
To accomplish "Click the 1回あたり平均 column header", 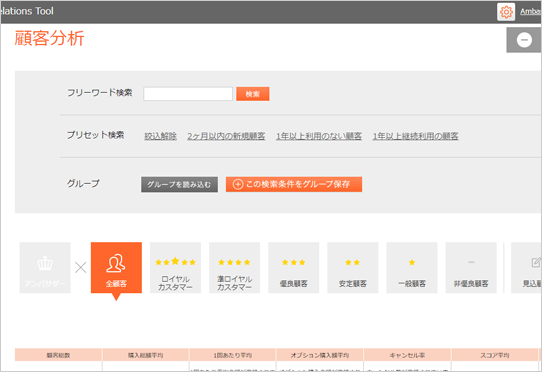I will (x=233, y=355).
